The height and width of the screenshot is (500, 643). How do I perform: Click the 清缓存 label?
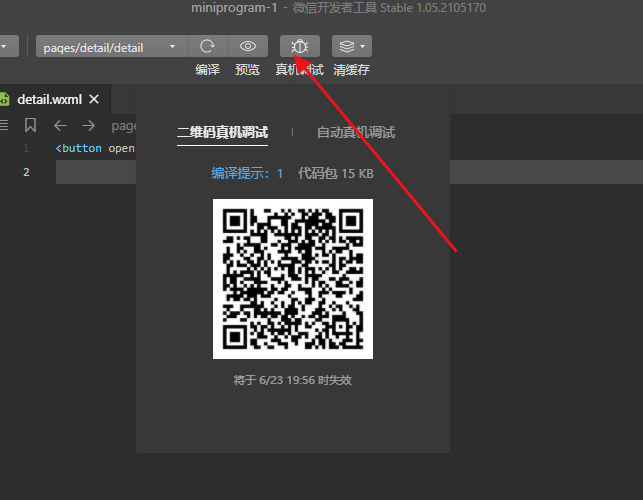coord(351,70)
